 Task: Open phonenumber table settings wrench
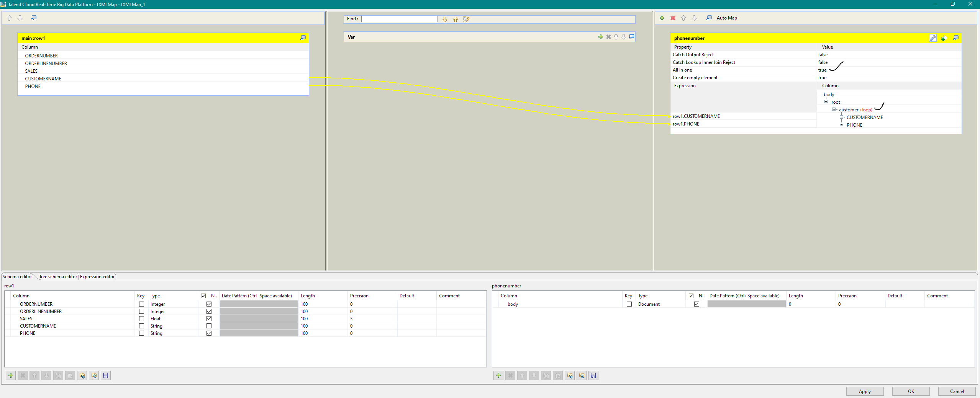pyautogui.click(x=933, y=38)
